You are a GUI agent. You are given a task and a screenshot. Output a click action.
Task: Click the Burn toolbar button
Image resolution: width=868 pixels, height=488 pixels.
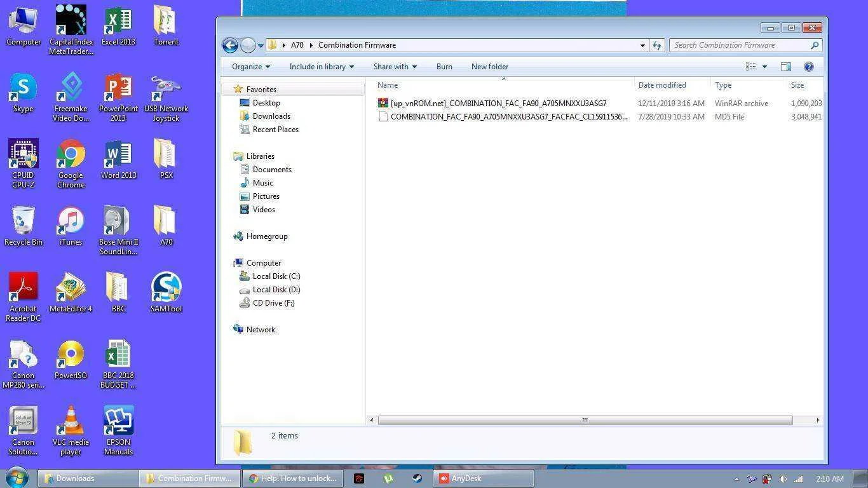[x=444, y=67]
